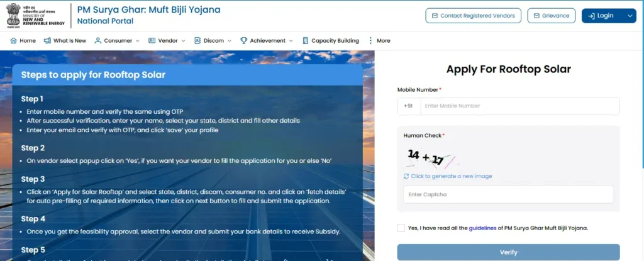This screenshot has height=261, width=644.
Task: Expand the Achievement menu chevron
Action: point(291,41)
